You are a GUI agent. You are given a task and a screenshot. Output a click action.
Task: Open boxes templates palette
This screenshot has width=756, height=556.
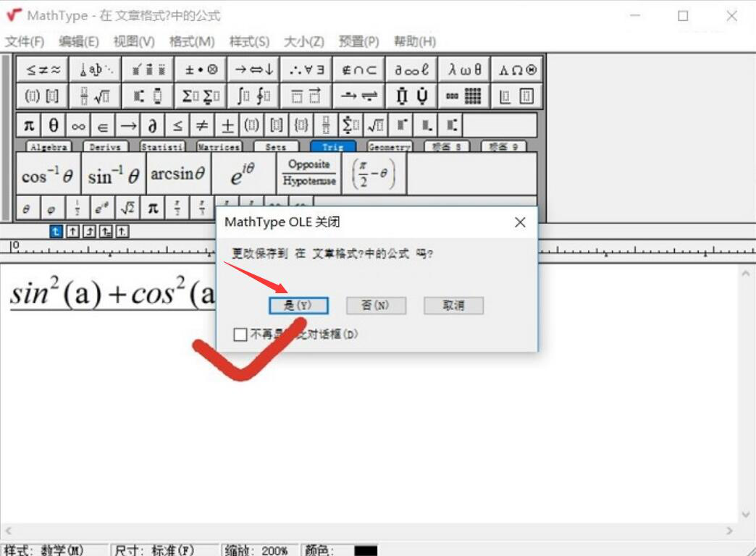coord(517,96)
